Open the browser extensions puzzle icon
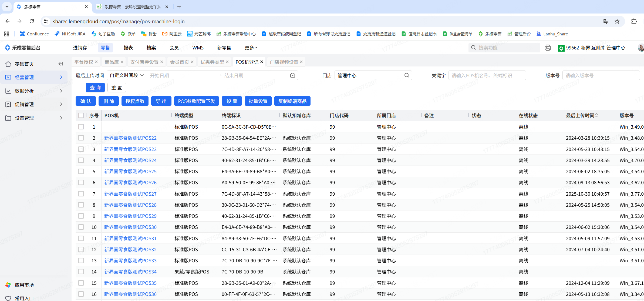The width and height of the screenshot is (644, 301). 634,21
